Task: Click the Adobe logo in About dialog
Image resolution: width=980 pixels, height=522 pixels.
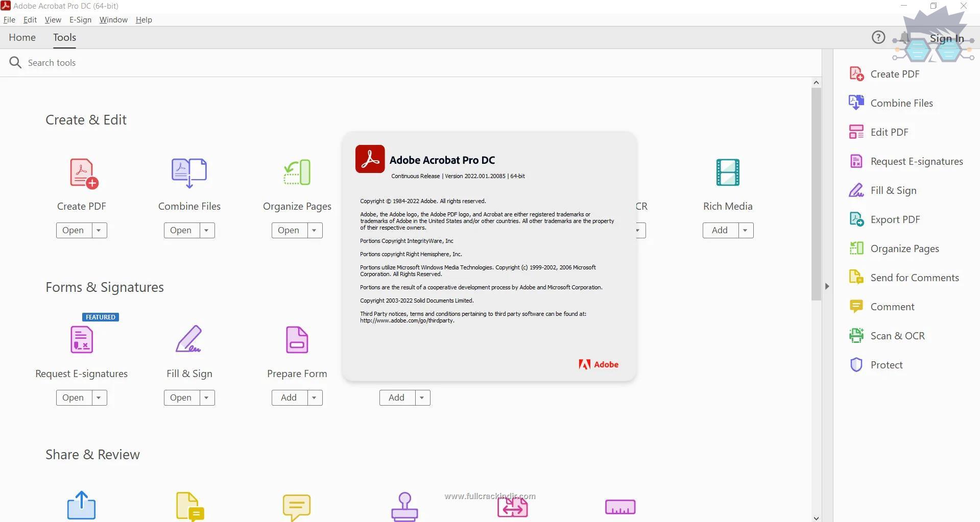Action: point(599,364)
